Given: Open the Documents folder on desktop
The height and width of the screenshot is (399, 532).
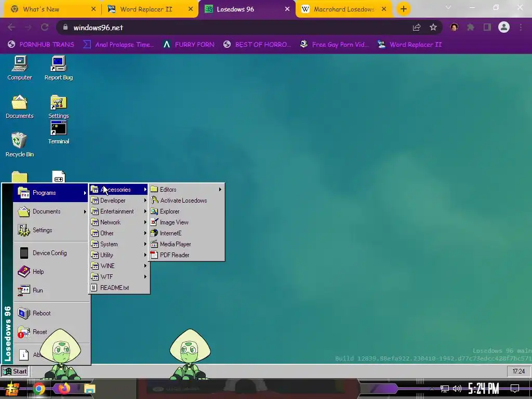Looking at the screenshot, I should 19,107.
